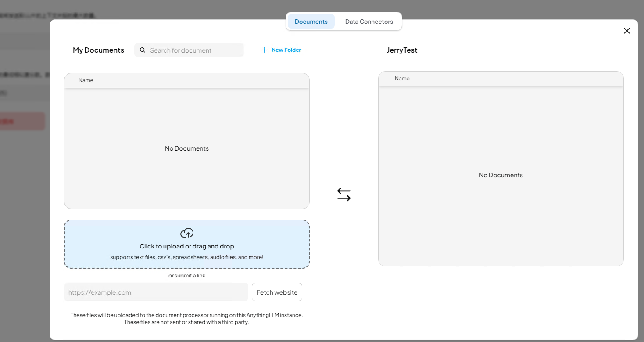Screen dimensions: 644x342
Task: Click the https://example.com link input
Action: pyautogui.click(x=156, y=292)
